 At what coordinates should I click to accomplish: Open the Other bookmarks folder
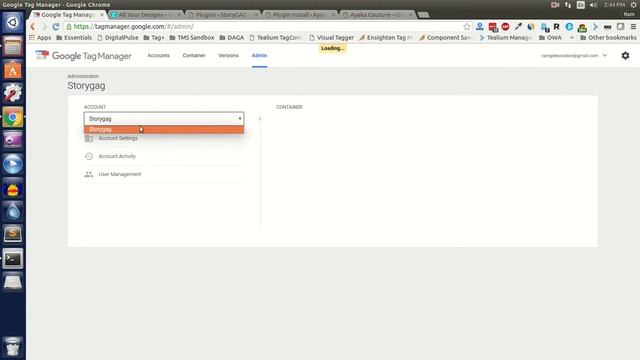[x=608, y=38]
